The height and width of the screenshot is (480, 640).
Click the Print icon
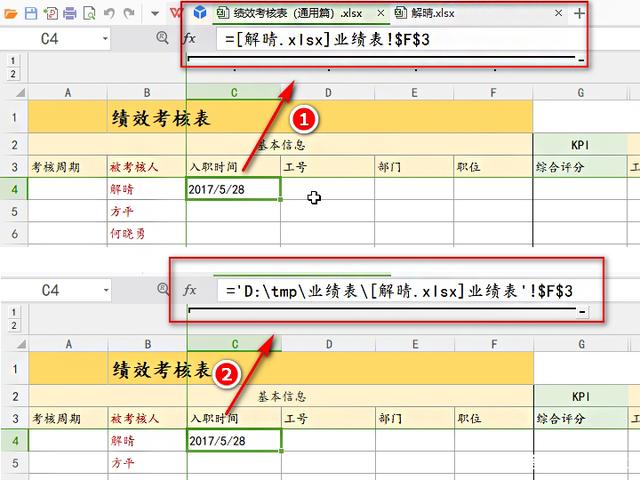(x=70, y=13)
